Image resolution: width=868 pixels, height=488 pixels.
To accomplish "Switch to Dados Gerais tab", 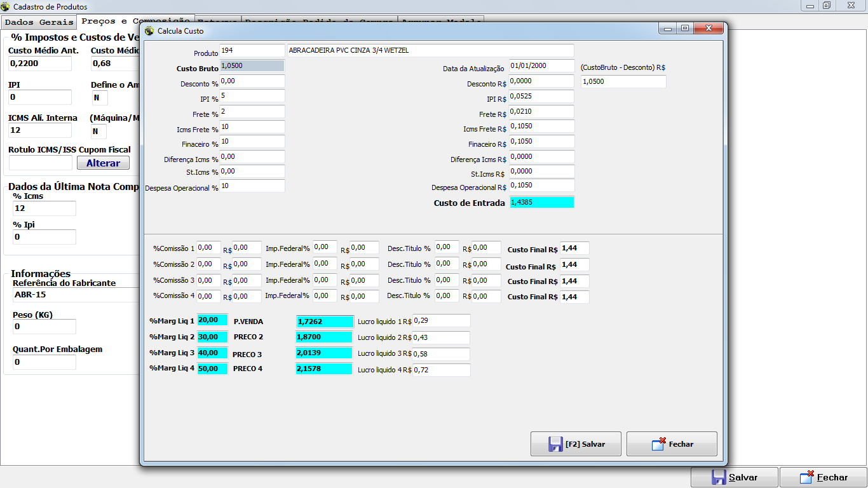I will [x=38, y=22].
